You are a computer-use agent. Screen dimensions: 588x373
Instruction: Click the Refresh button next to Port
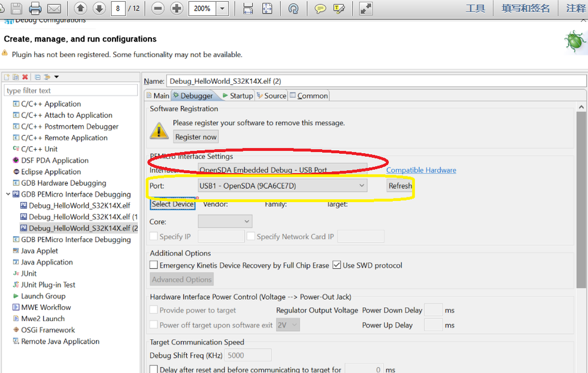[x=399, y=186]
